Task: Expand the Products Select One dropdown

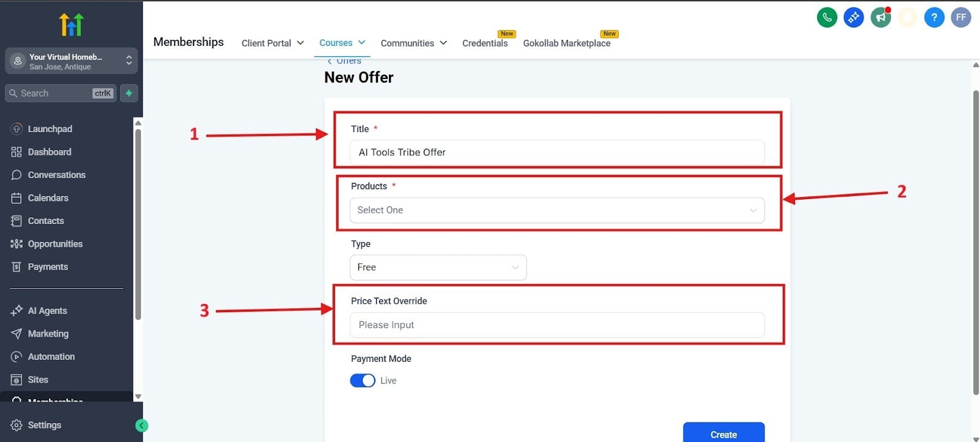Action: (x=557, y=210)
